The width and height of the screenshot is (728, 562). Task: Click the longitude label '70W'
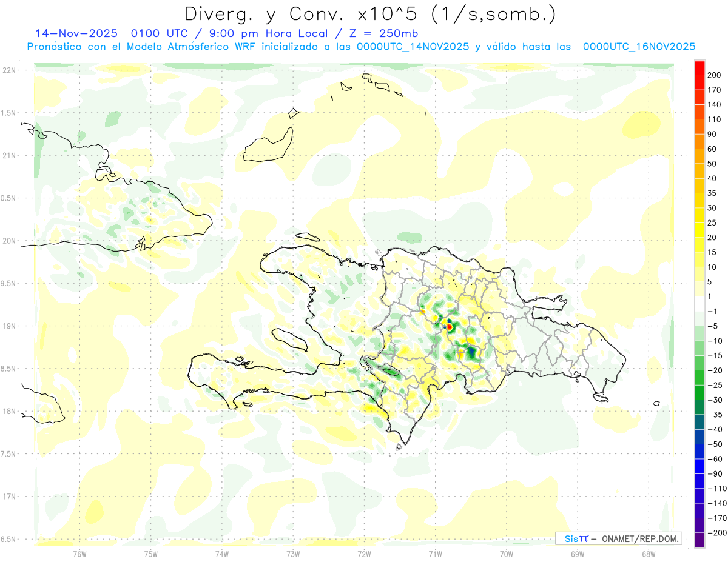tap(506, 554)
